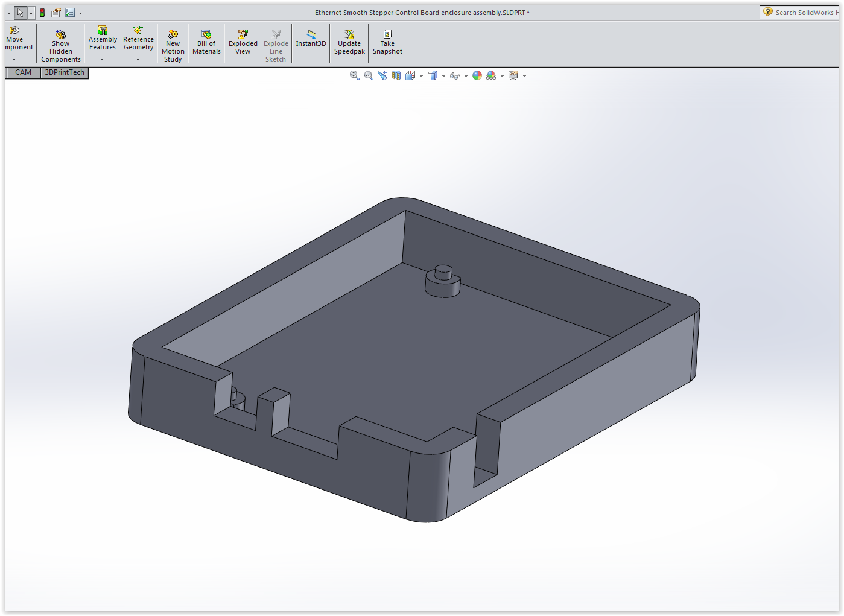Toggle Instant3D mode

[x=311, y=39]
